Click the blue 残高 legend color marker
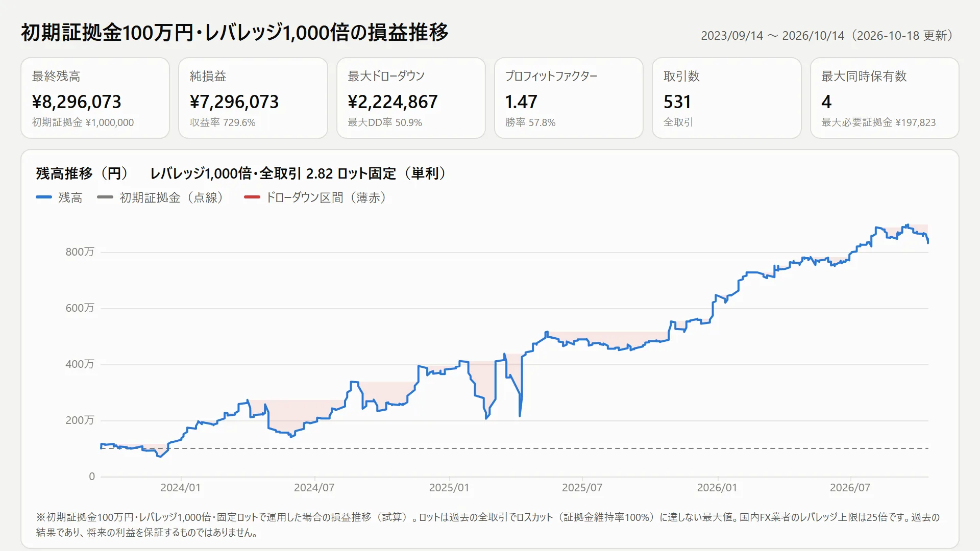The width and height of the screenshot is (980, 551). 44,197
